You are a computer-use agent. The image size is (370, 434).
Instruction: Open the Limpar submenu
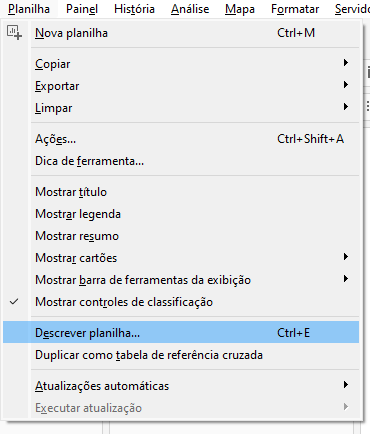tap(181, 108)
